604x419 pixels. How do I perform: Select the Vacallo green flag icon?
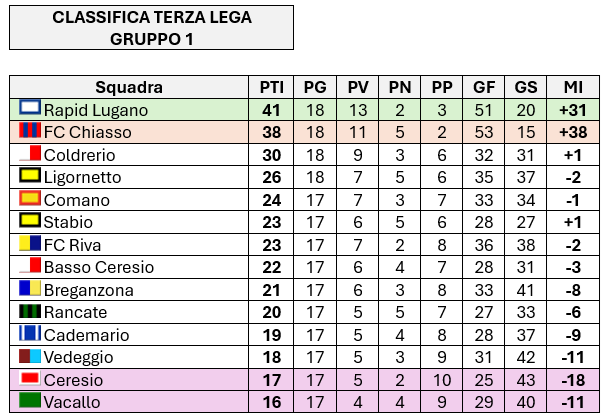30,400
